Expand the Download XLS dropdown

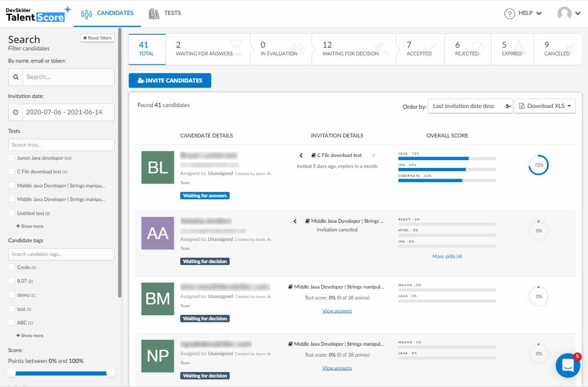[545, 106]
